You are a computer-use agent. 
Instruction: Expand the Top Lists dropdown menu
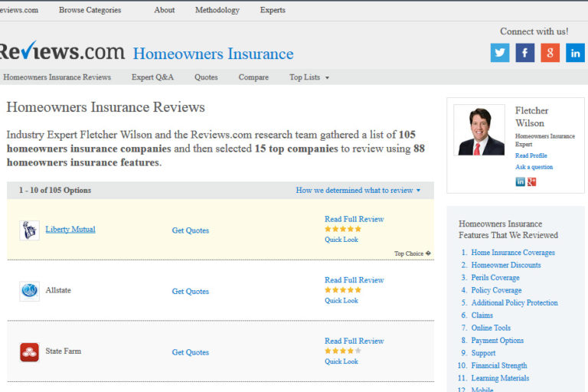(x=309, y=77)
